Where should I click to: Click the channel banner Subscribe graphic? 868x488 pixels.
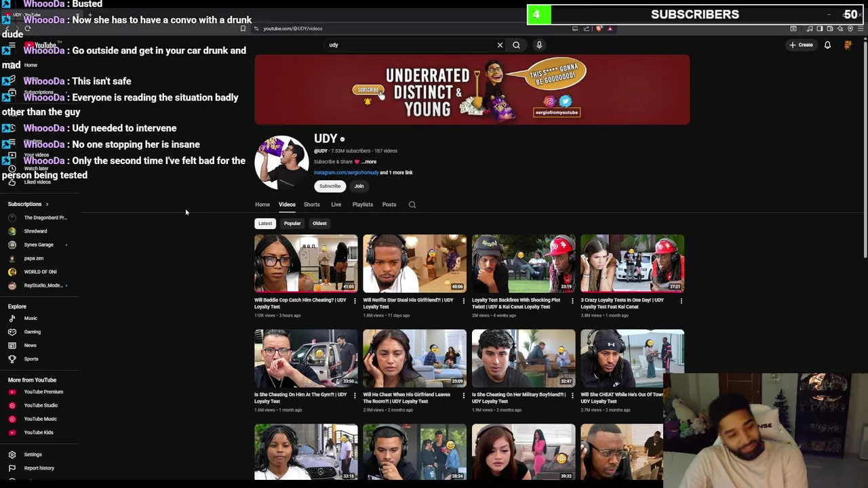[x=368, y=90]
